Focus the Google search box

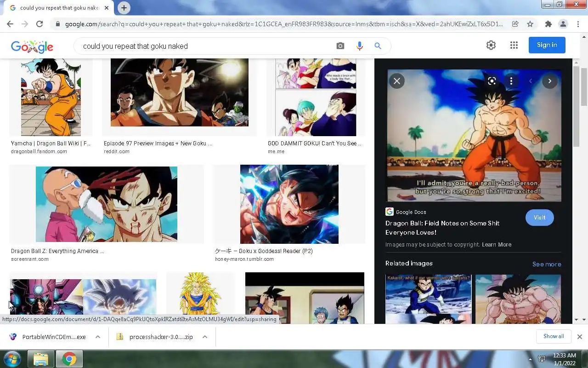click(207, 46)
